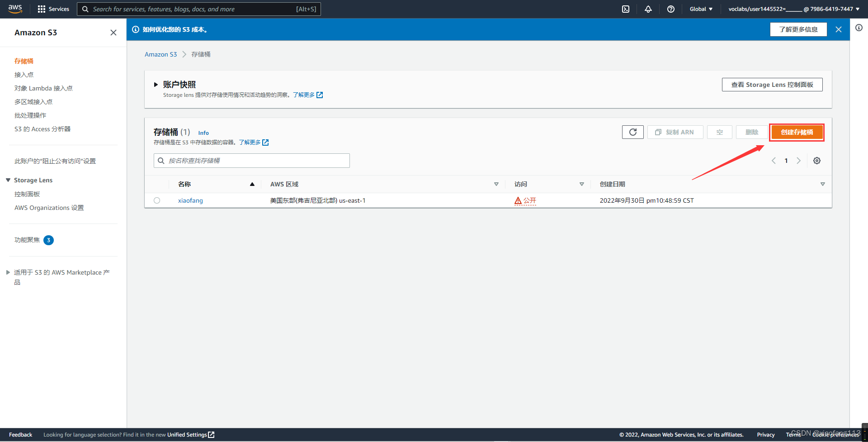Open Storage Lens dashboards item
Screen dimensions: 868x442
coord(27,194)
